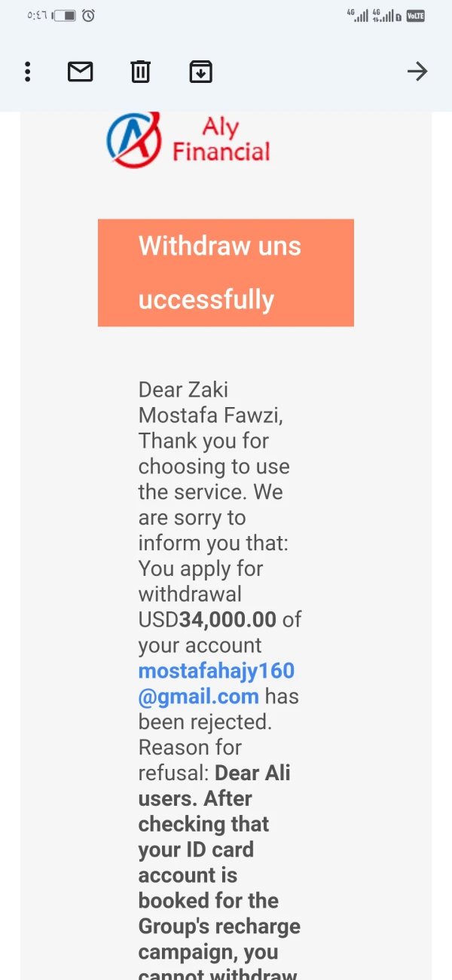
Task: Tap the Thank you for choosing sentence
Action: [203, 441]
